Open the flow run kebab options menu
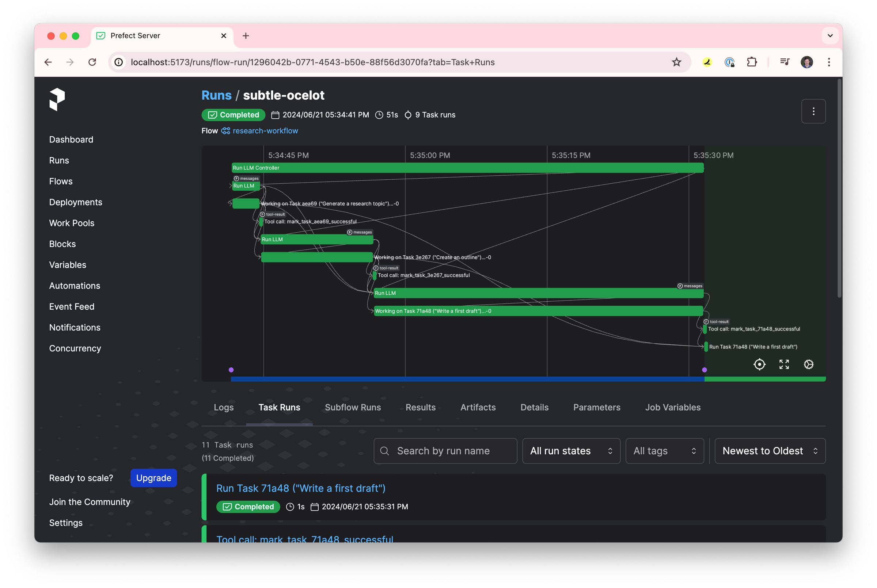Image resolution: width=877 pixels, height=588 pixels. (813, 111)
